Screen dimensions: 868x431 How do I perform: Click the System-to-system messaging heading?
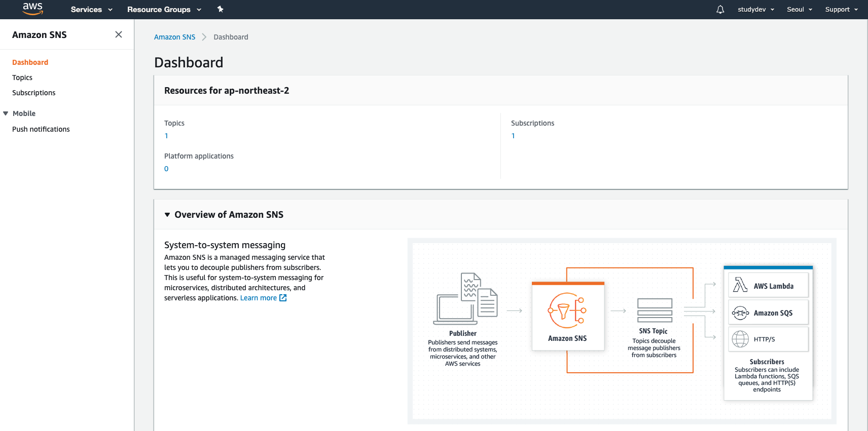[225, 245]
